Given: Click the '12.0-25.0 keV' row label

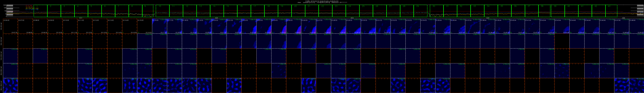Looking at the screenshot, I should pyautogui.click(x=1, y=56).
